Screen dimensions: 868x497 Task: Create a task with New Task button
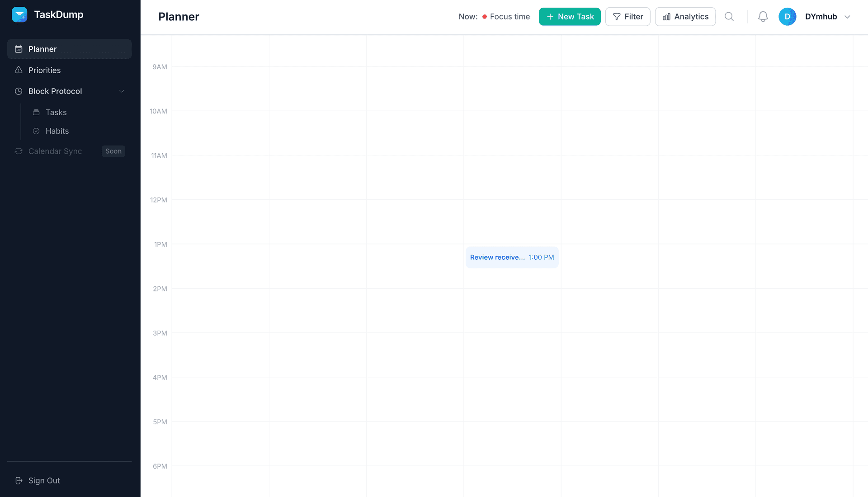(570, 16)
